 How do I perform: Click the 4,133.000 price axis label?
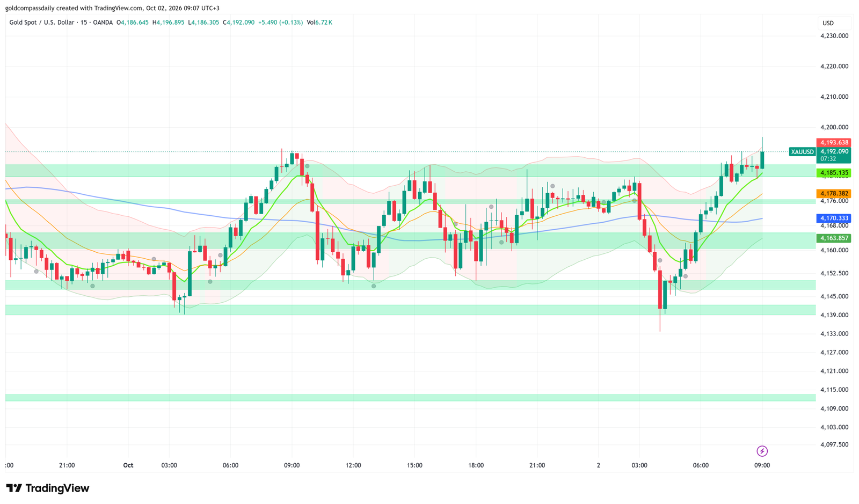[x=834, y=334]
